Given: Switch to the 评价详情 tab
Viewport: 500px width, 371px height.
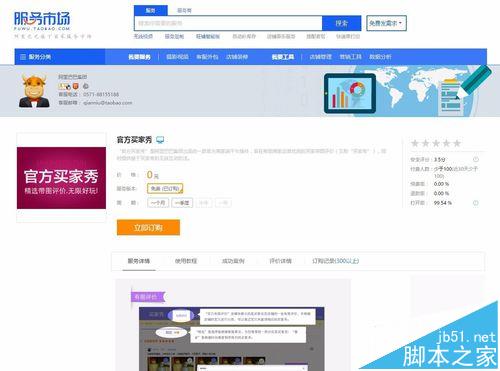Looking at the screenshot, I should (x=280, y=261).
